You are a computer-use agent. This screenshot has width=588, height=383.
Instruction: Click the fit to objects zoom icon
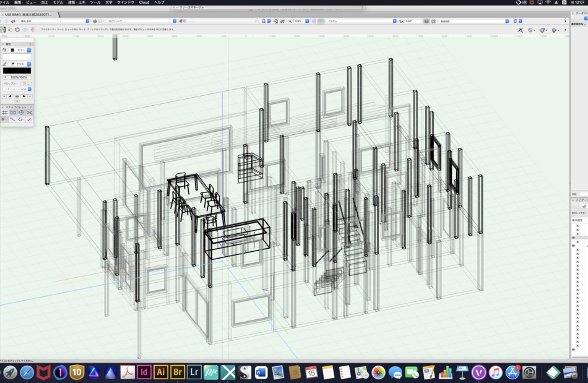pyautogui.click(x=283, y=21)
